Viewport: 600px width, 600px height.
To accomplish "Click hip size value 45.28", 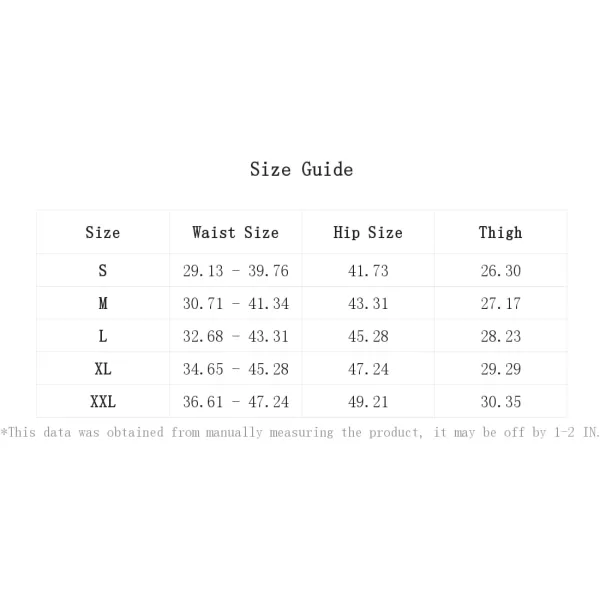I will pos(368,336).
